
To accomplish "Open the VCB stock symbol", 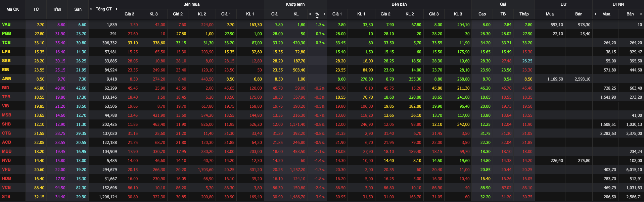I will [6, 188].
